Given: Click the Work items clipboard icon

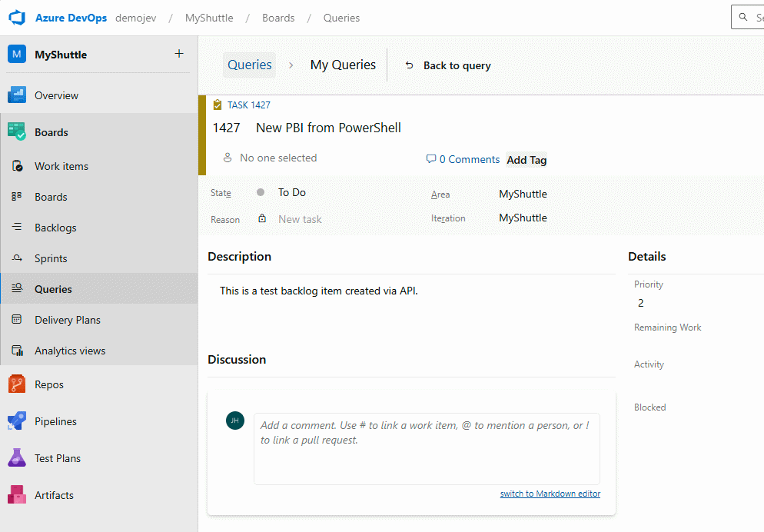Looking at the screenshot, I should [17, 165].
